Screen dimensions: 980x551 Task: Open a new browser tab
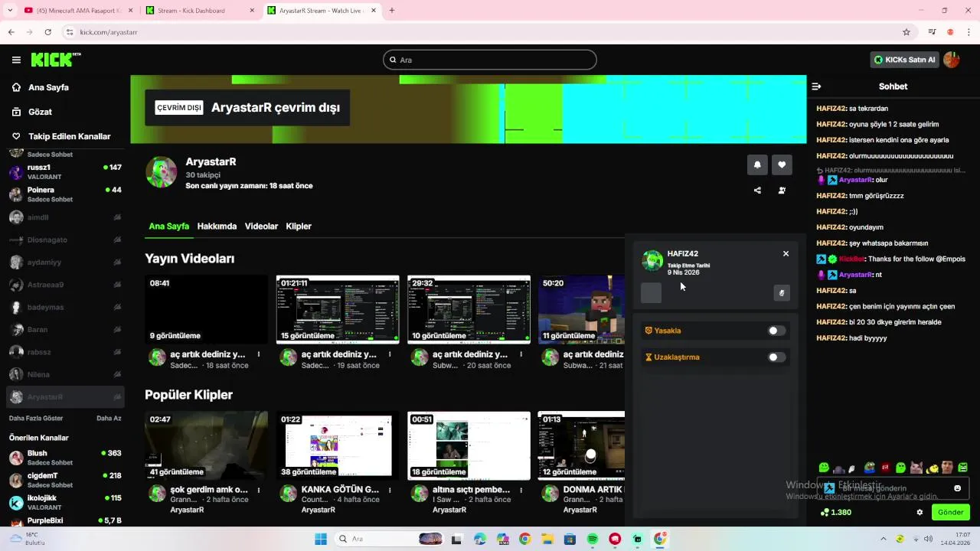point(392,11)
